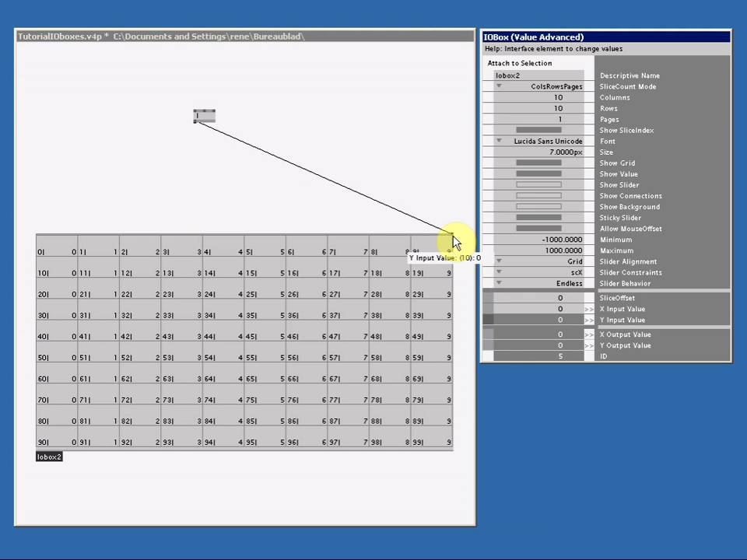This screenshot has width=747, height=560.
Task: Toggle the pin visibility square left of Y Input Value
Action: (488, 320)
